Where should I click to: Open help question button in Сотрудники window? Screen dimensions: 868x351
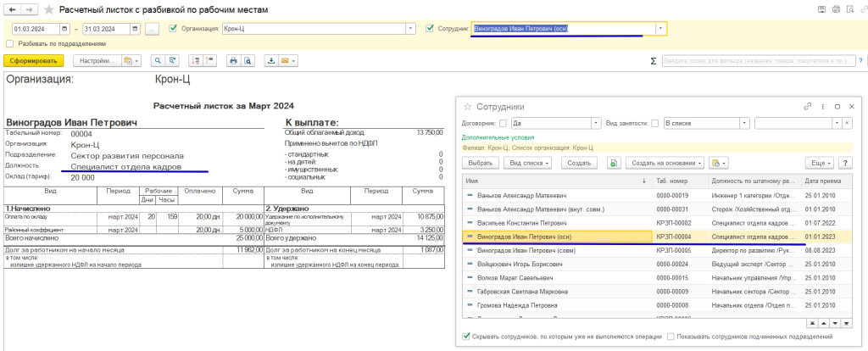click(x=845, y=164)
